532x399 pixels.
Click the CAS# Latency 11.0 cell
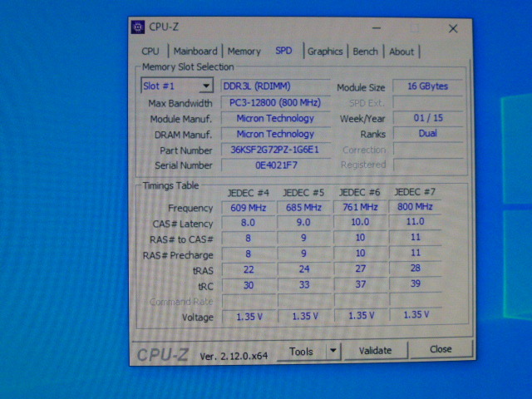click(x=416, y=222)
